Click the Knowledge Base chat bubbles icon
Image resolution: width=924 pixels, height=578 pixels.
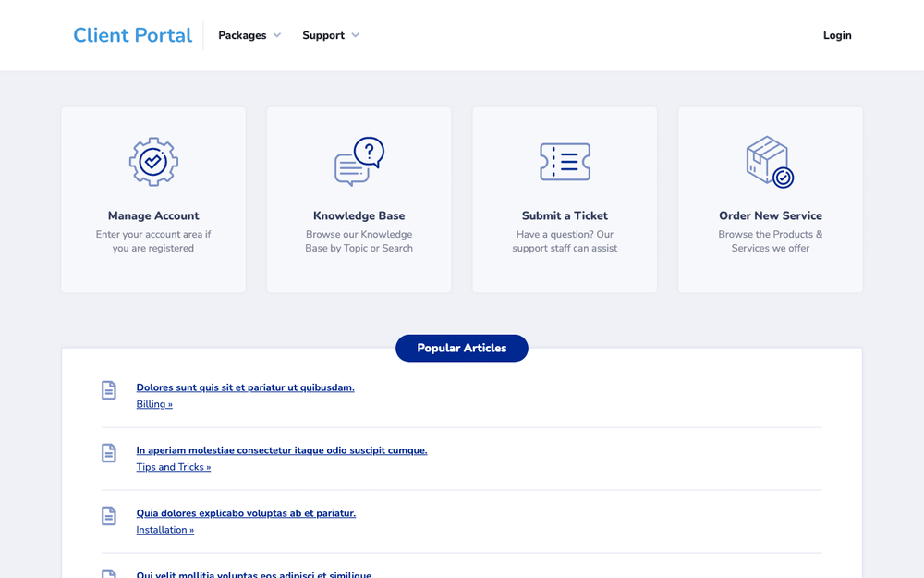(359, 162)
